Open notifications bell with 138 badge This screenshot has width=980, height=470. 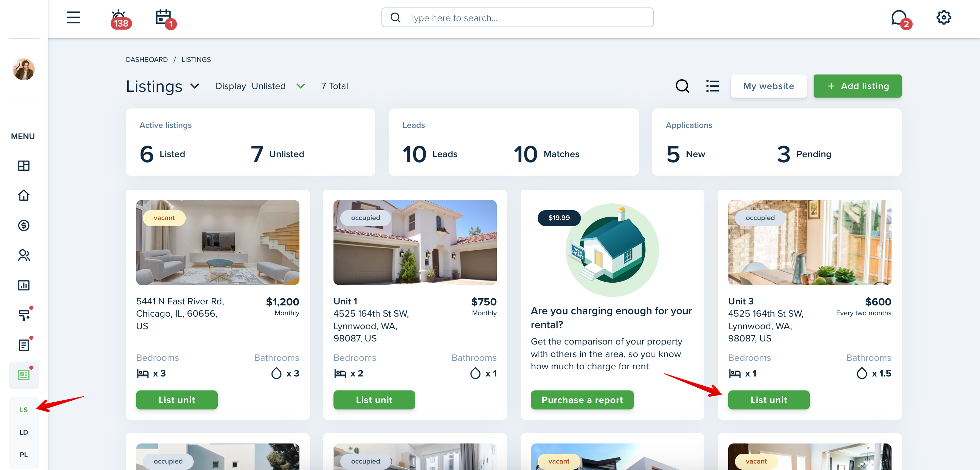pyautogui.click(x=120, y=19)
